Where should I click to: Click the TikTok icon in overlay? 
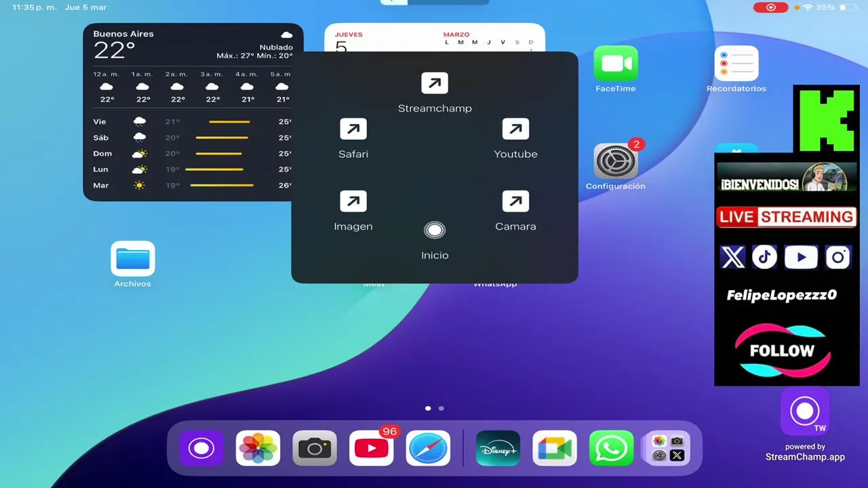tap(765, 258)
